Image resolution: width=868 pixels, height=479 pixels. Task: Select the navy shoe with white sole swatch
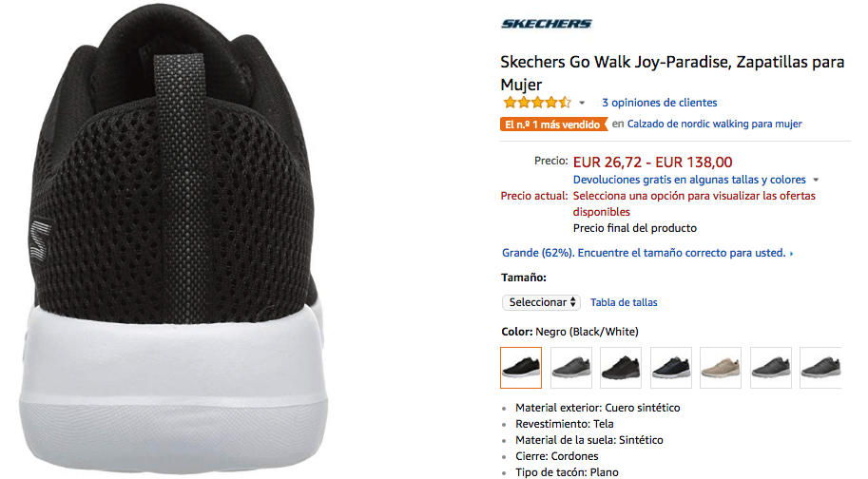pos(671,368)
